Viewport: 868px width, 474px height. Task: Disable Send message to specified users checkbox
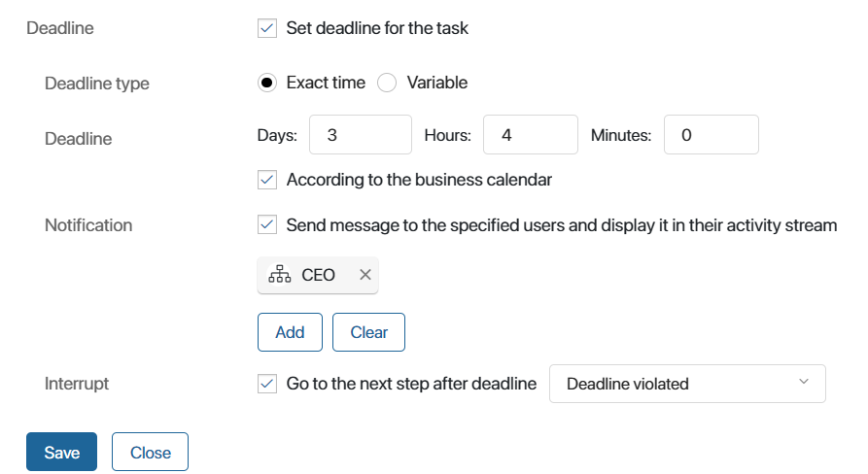[267, 225]
